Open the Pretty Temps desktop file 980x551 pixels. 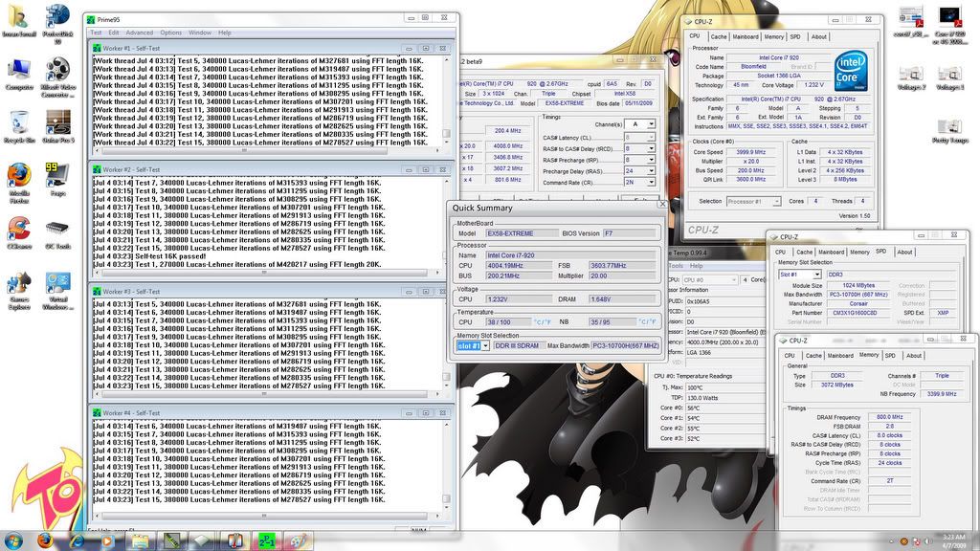point(948,129)
